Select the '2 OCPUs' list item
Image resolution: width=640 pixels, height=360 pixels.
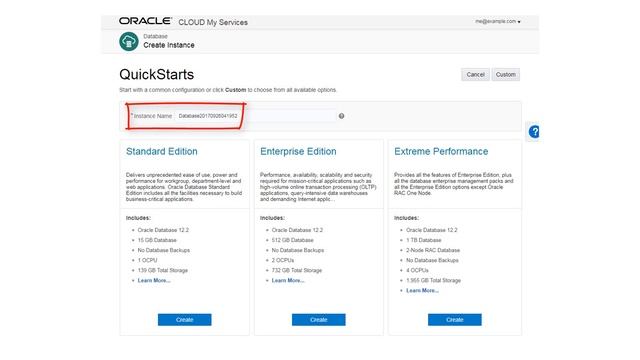(x=283, y=260)
